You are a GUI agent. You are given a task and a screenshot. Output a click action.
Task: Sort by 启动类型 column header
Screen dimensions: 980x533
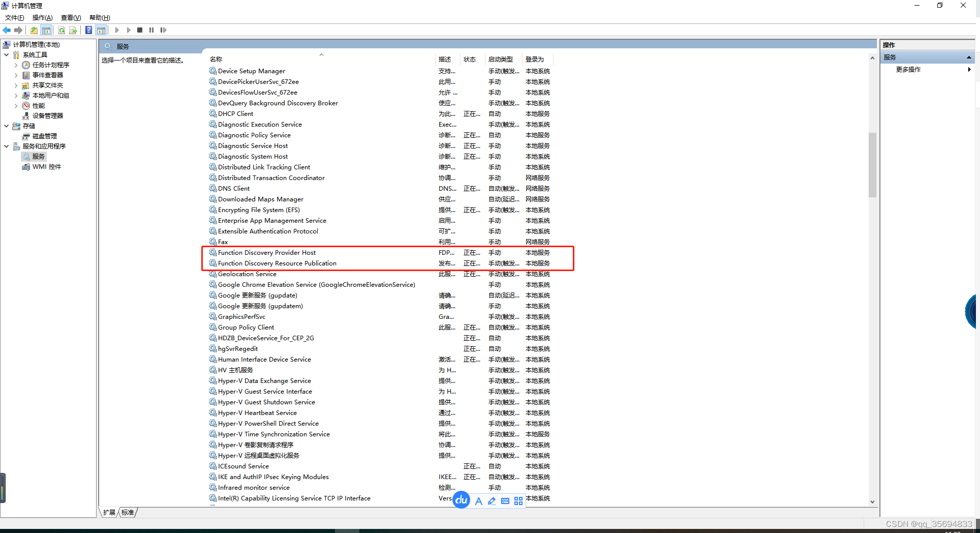pyautogui.click(x=503, y=60)
